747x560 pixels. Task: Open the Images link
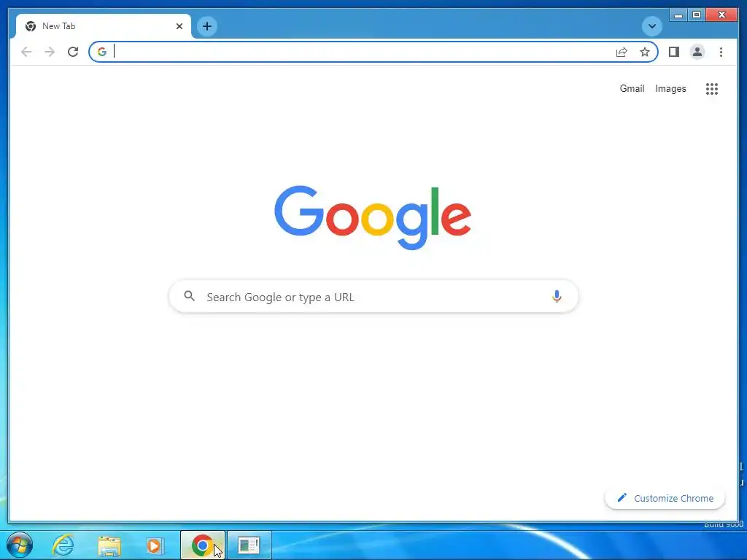pyautogui.click(x=670, y=88)
